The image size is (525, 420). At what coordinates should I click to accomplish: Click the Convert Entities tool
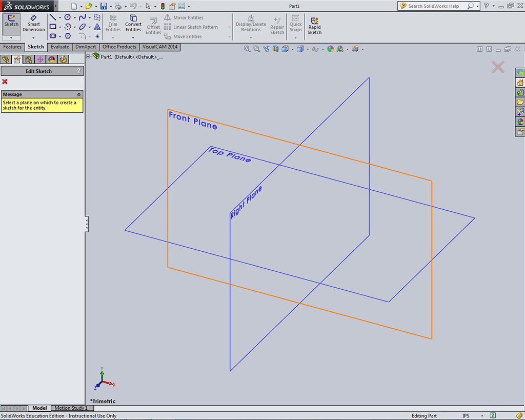133,24
